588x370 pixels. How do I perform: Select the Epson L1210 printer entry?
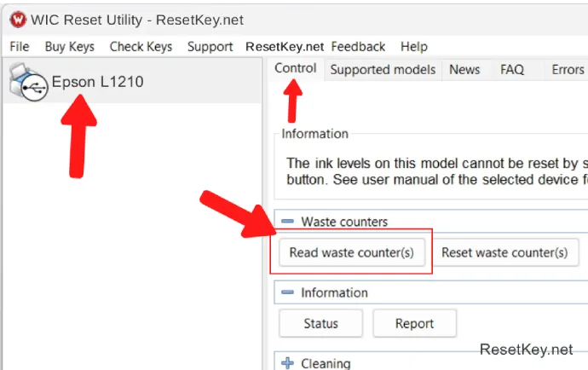pyautogui.click(x=97, y=83)
